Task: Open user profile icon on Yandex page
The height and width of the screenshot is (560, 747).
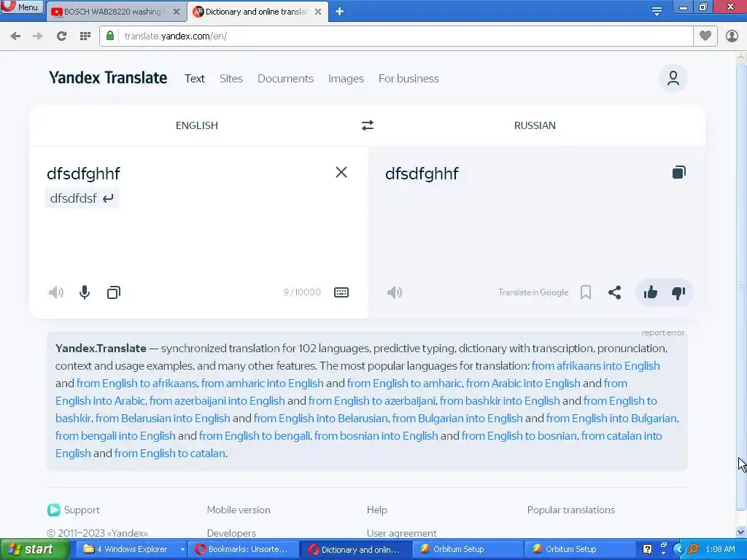Action: [x=673, y=78]
